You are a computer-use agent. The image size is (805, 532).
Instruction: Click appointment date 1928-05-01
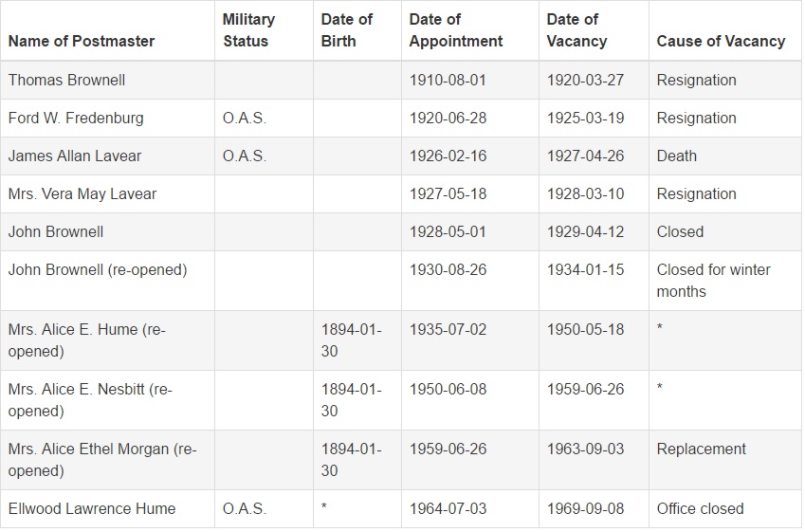448,232
